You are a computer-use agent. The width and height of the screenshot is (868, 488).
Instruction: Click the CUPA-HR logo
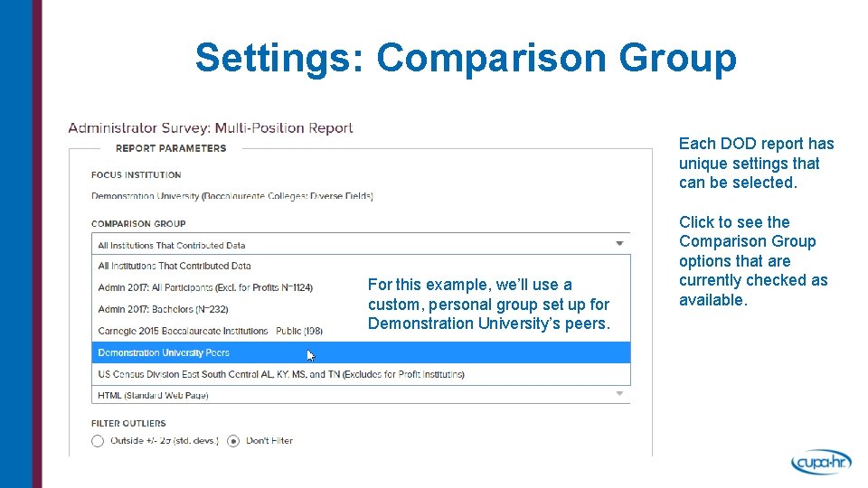tap(820, 463)
